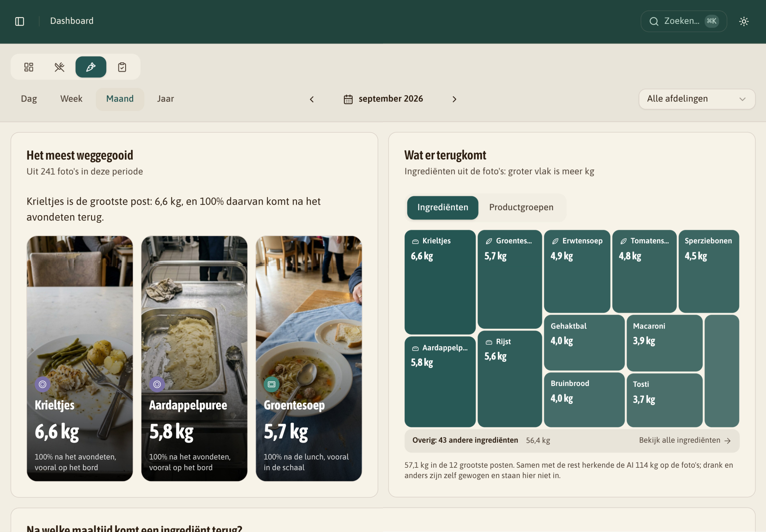Switch to Productgroepen treemap view
The image size is (766, 532).
point(521,208)
